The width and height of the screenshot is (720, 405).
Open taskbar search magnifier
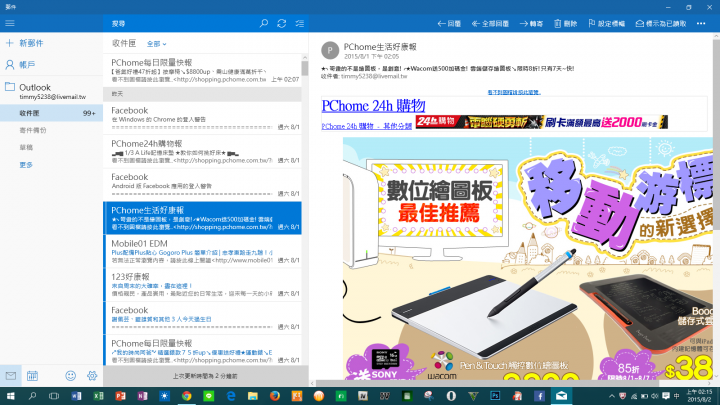32,396
